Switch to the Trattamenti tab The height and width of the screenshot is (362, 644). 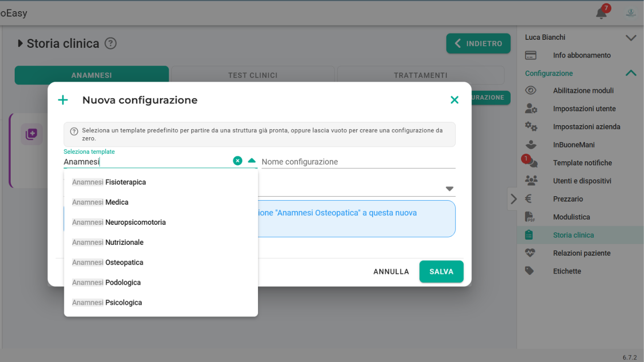421,75
